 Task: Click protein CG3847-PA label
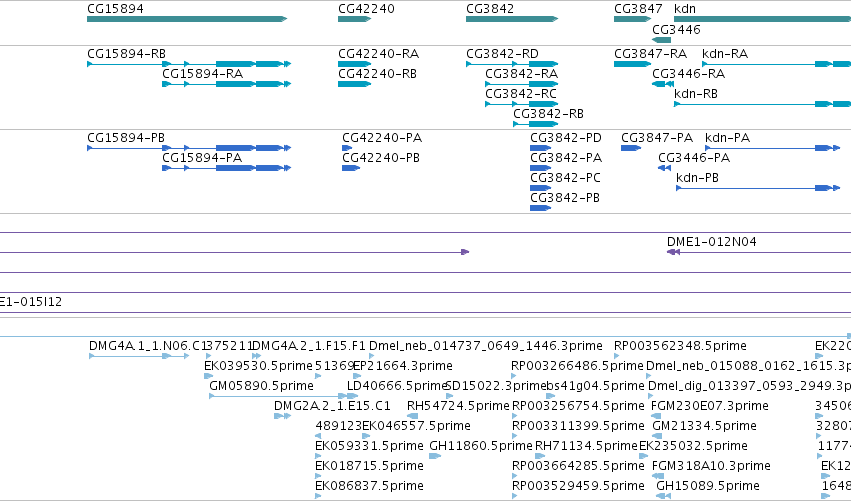657,138
